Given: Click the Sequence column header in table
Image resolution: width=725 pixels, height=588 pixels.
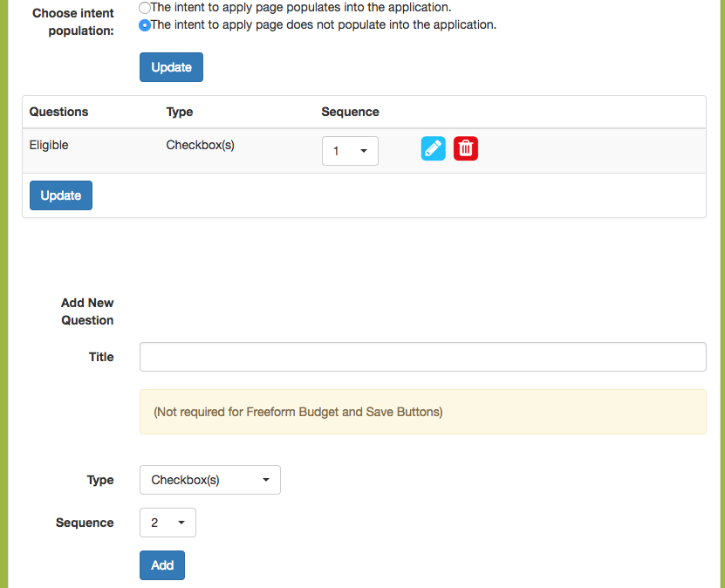Looking at the screenshot, I should click(350, 112).
